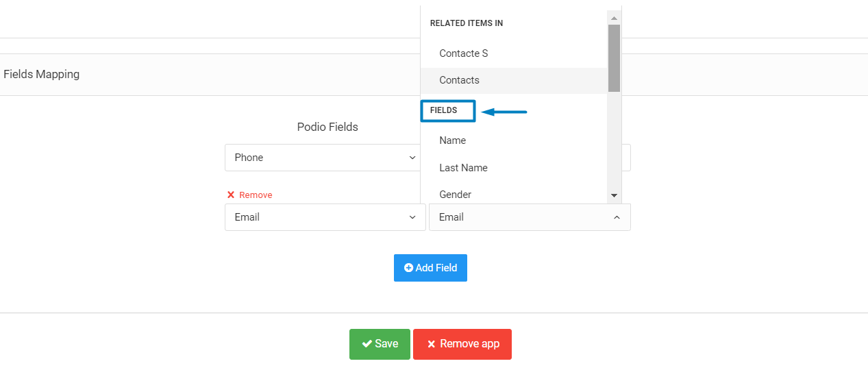Choose Contacts from related items list

tap(459, 80)
